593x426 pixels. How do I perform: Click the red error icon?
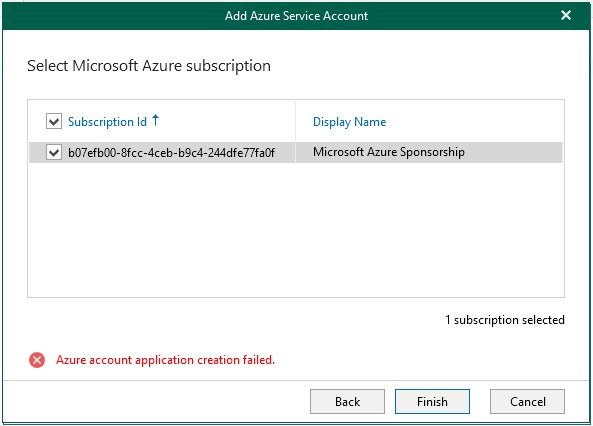pyautogui.click(x=37, y=360)
